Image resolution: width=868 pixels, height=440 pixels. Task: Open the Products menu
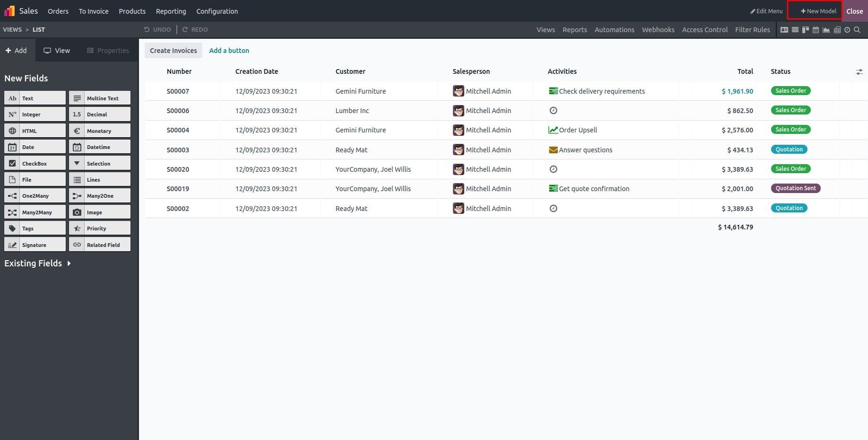[132, 11]
